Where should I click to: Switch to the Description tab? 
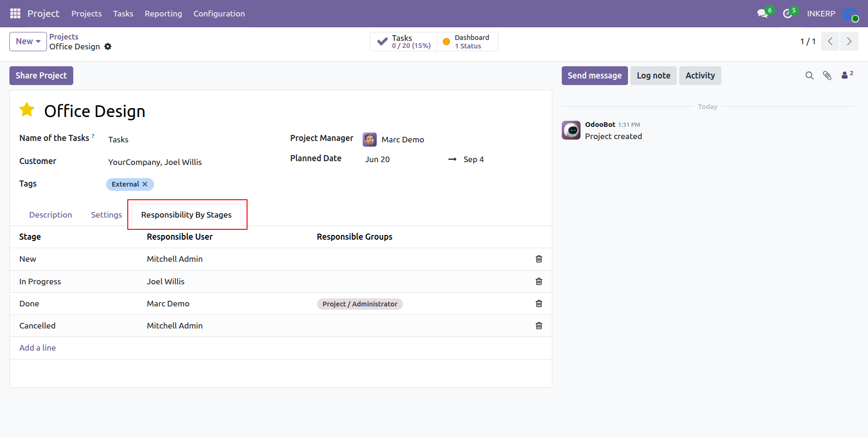(51, 215)
